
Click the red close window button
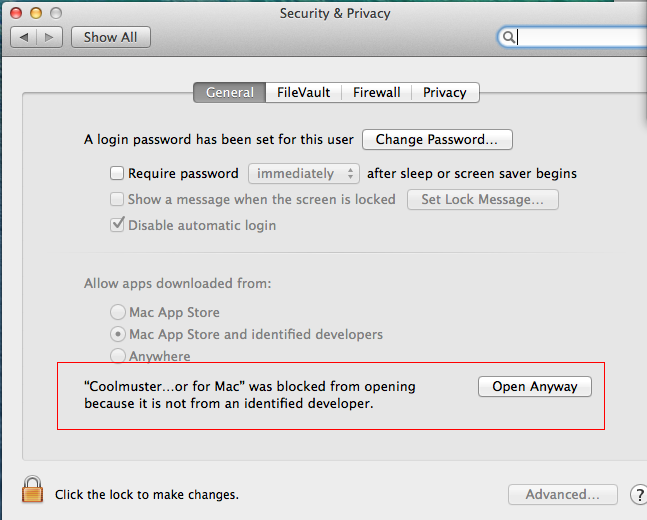pyautogui.click(x=16, y=13)
